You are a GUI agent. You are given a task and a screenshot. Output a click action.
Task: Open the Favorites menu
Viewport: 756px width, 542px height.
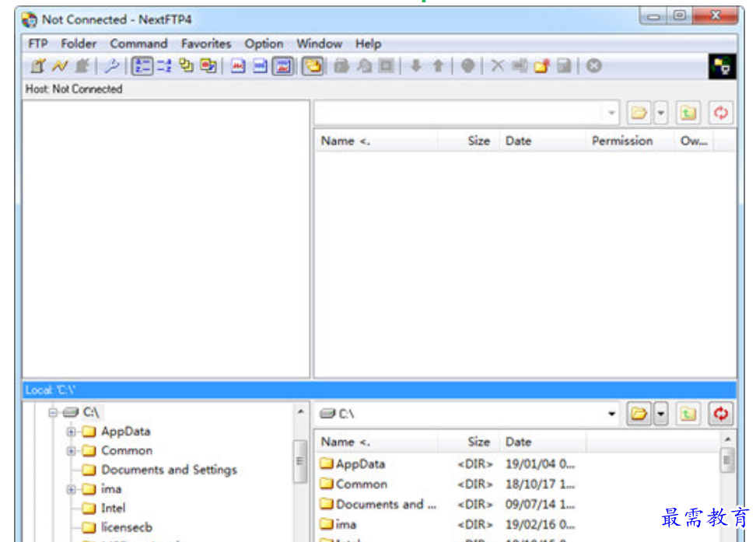click(x=206, y=44)
